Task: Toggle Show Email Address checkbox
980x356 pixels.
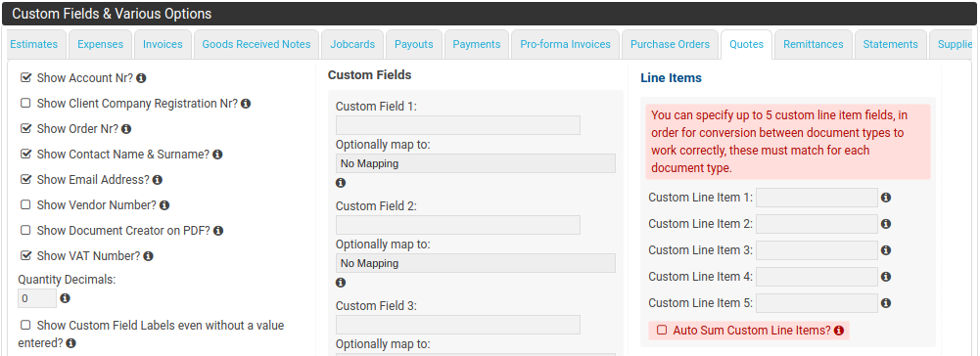Action: coord(25,179)
